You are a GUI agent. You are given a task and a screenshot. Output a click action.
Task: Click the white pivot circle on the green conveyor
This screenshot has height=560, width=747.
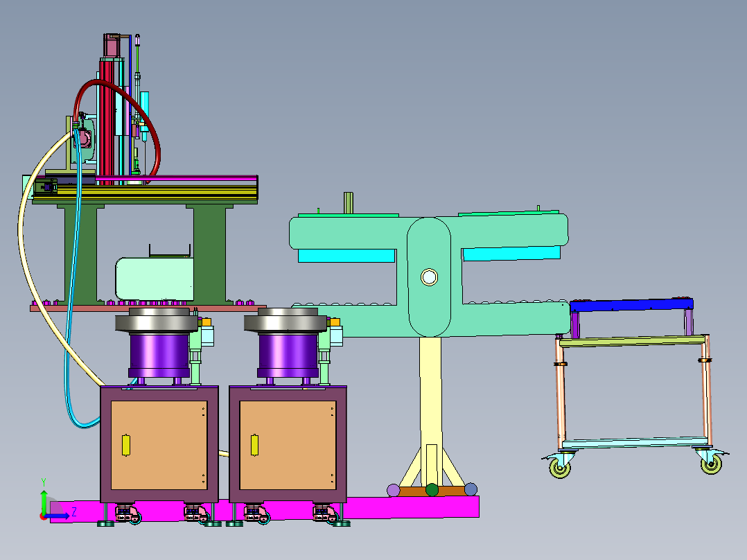429,277
